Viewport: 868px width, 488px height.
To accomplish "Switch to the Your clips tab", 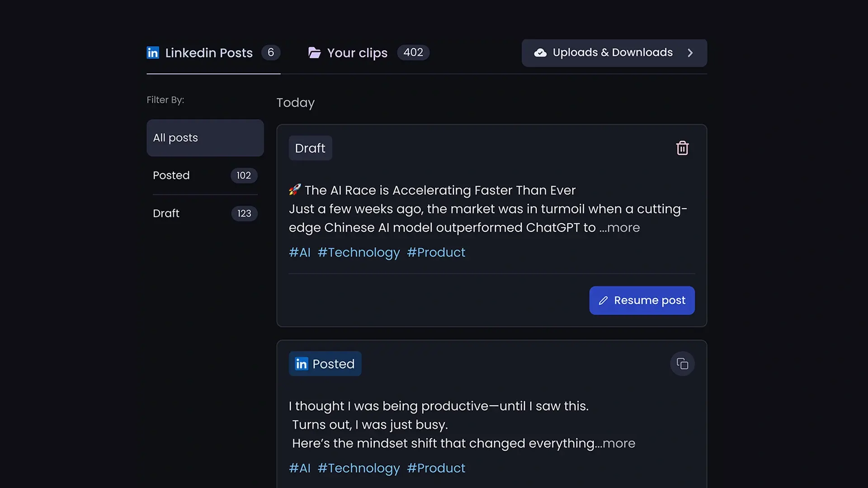I will point(357,53).
